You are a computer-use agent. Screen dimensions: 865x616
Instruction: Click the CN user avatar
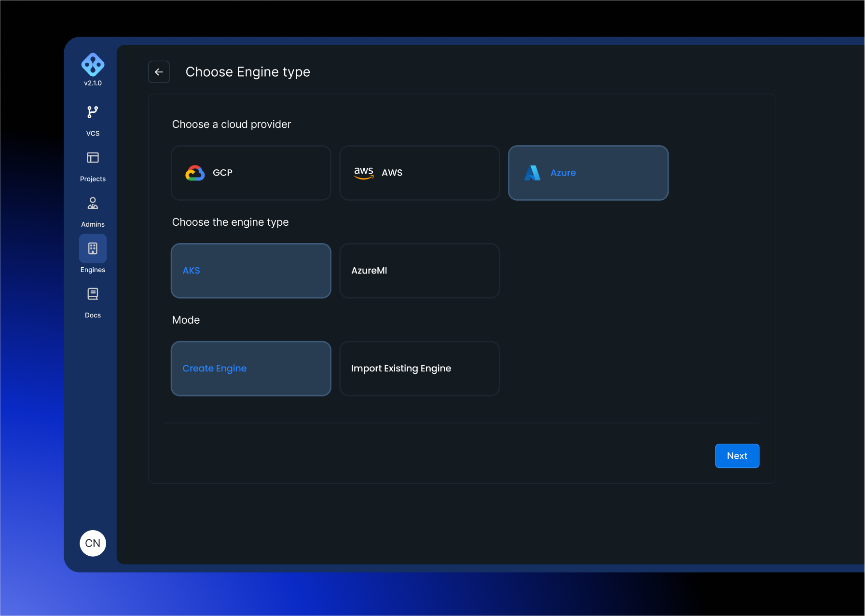pos(93,543)
